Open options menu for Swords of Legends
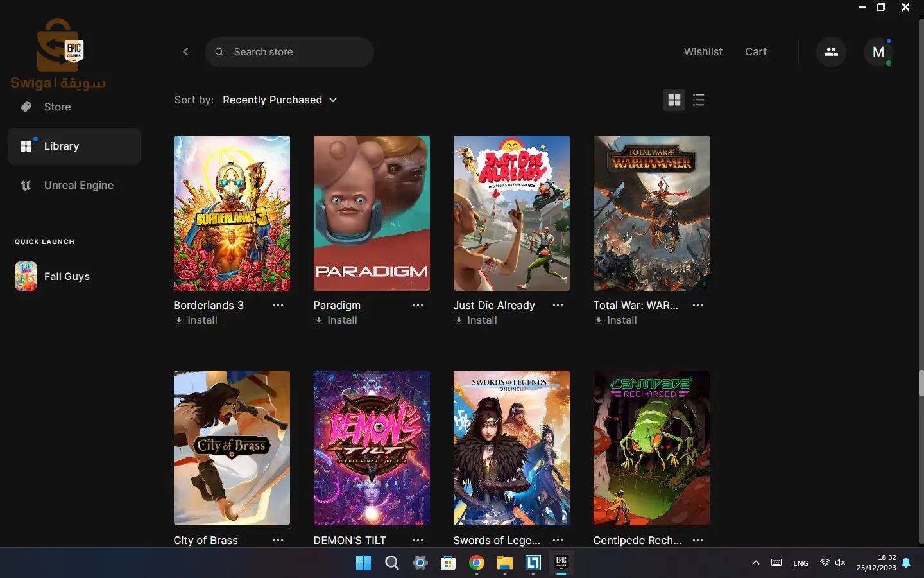This screenshot has height=578, width=924. pyautogui.click(x=558, y=541)
